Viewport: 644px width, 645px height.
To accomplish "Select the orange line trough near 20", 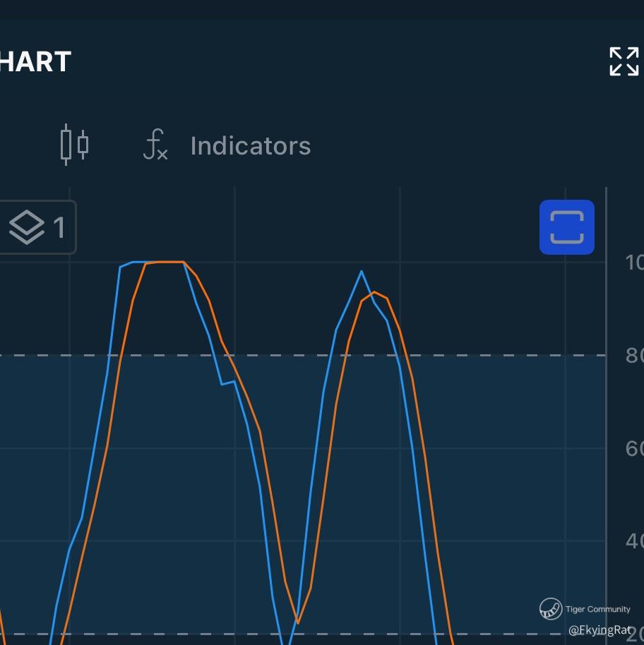I will coord(297,623).
